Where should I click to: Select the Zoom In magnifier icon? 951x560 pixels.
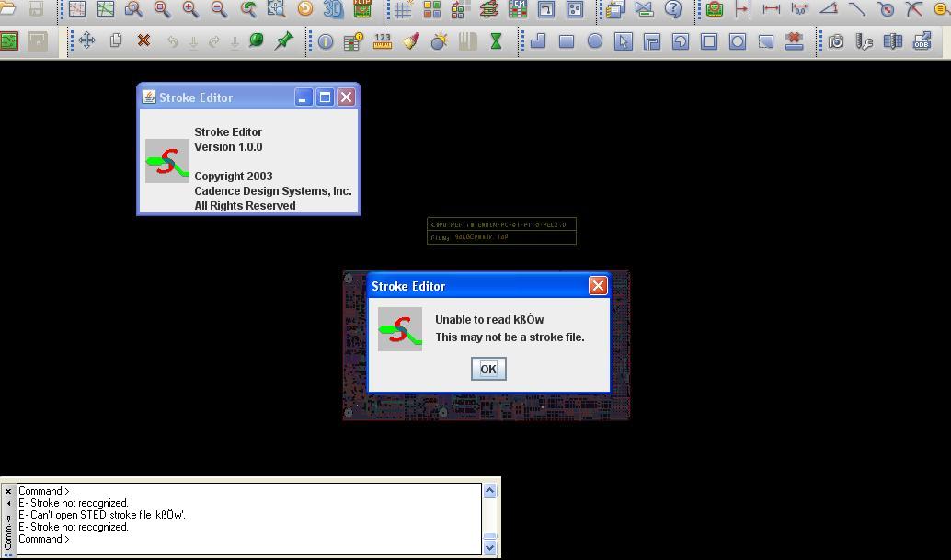tap(190, 10)
